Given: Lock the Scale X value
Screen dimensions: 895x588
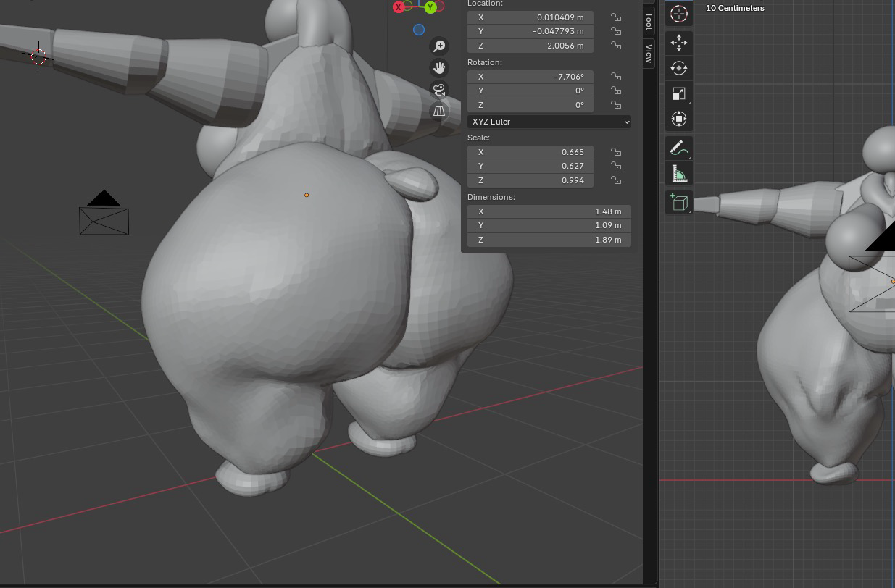Looking at the screenshot, I should [615, 152].
